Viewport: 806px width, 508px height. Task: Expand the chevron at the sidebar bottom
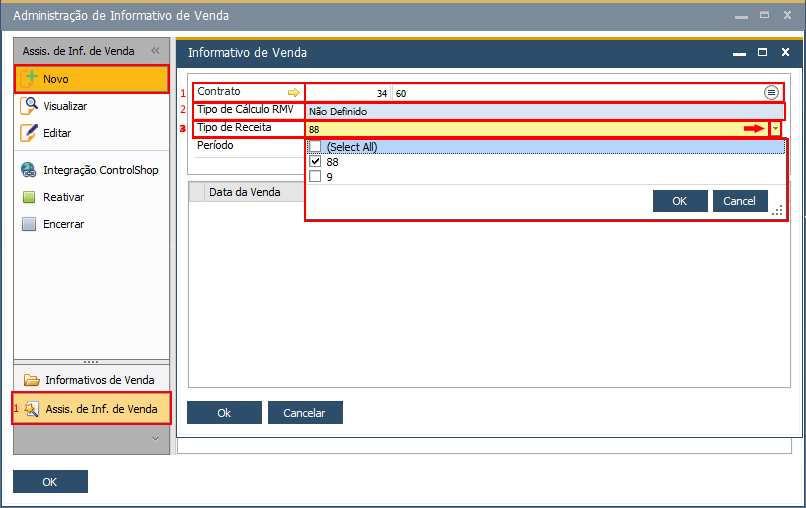coord(155,439)
